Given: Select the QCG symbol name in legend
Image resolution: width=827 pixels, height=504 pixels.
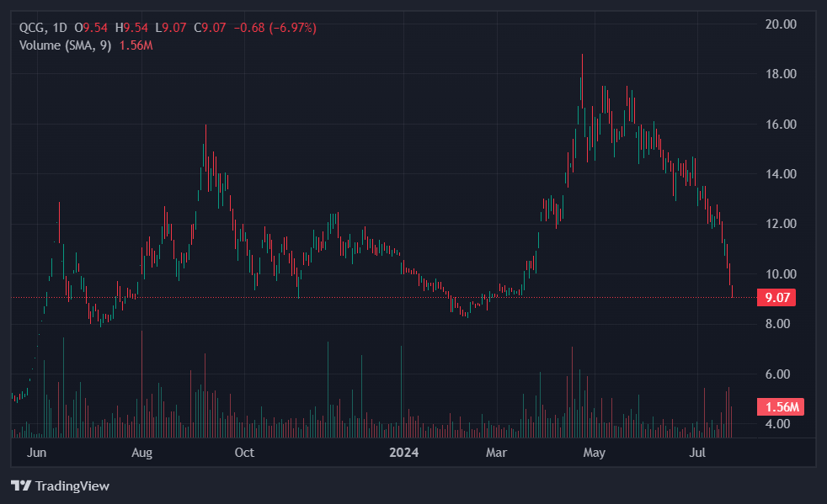Looking at the screenshot, I should [32, 28].
